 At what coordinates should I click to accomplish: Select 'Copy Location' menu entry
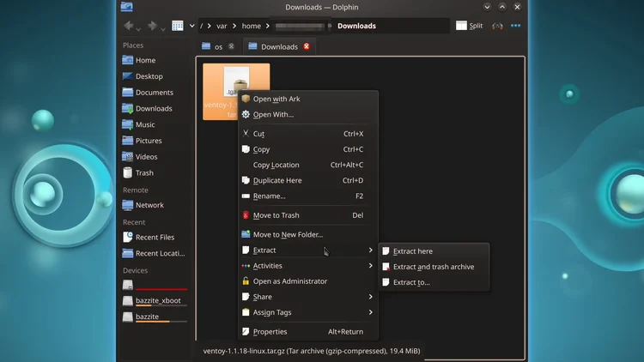pos(308,165)
